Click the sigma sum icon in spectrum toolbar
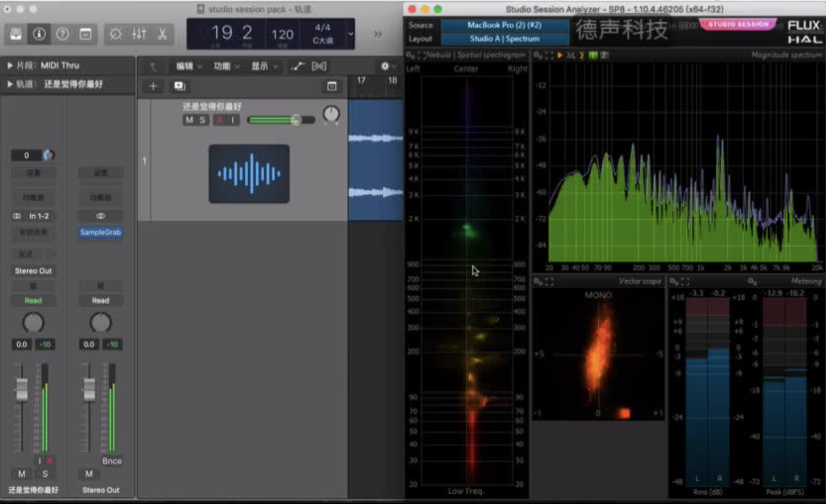 [582, 55]
